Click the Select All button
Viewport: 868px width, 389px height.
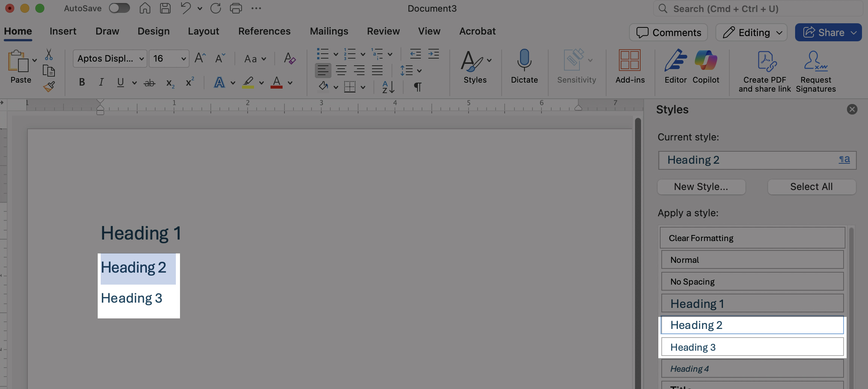pyautogui.click(x=811, y=187)
